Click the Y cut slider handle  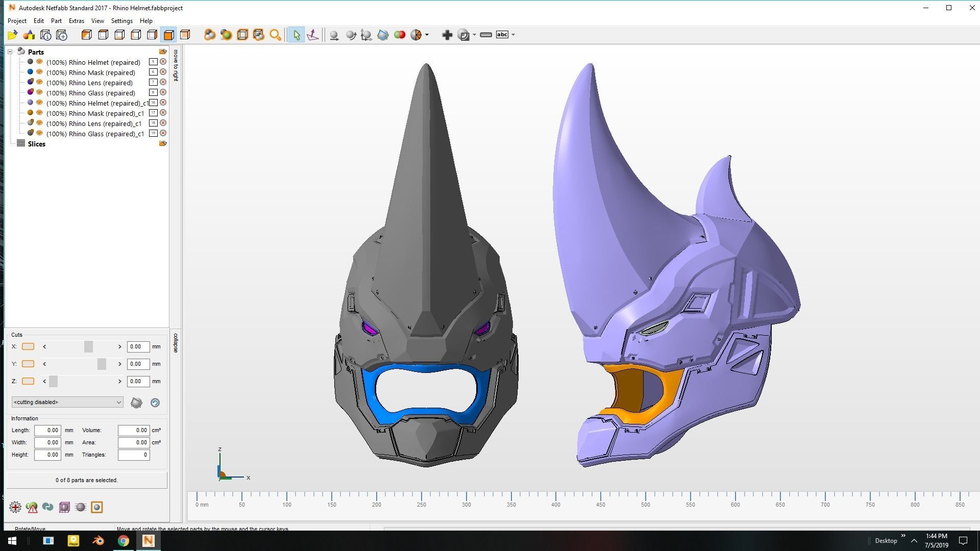click(102, 364)
